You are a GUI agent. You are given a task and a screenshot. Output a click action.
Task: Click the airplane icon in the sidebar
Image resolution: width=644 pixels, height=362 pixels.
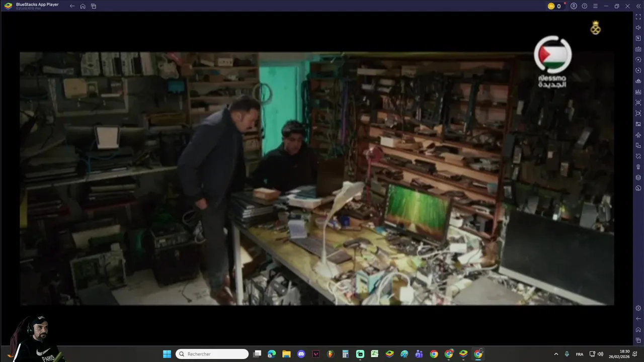(x=638, y=135)
